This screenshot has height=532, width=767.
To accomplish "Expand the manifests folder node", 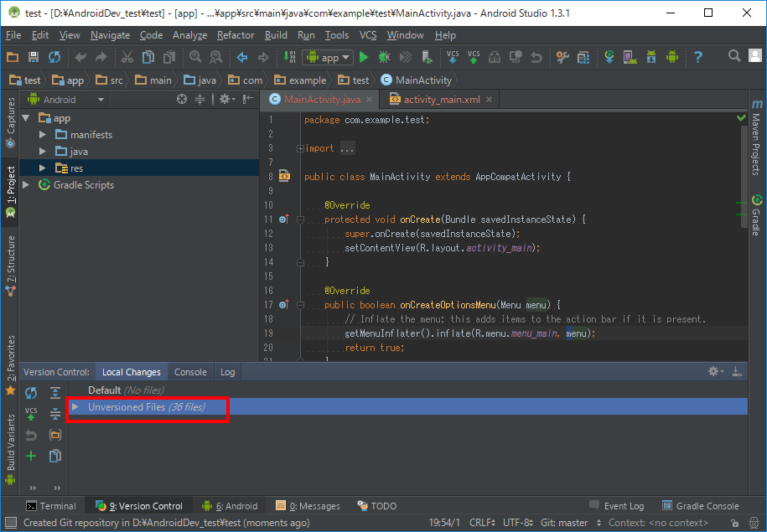I will point(43,135).
